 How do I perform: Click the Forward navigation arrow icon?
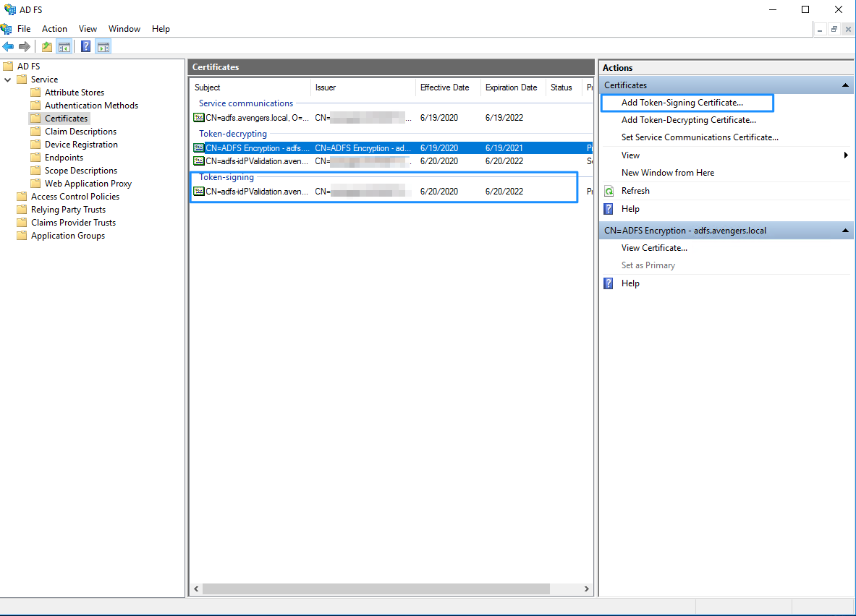pos(24,46)
